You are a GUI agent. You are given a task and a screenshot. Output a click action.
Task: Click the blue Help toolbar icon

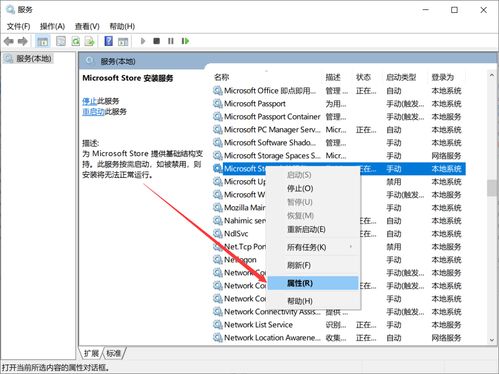pyautogui.click(x=108, y=41)
